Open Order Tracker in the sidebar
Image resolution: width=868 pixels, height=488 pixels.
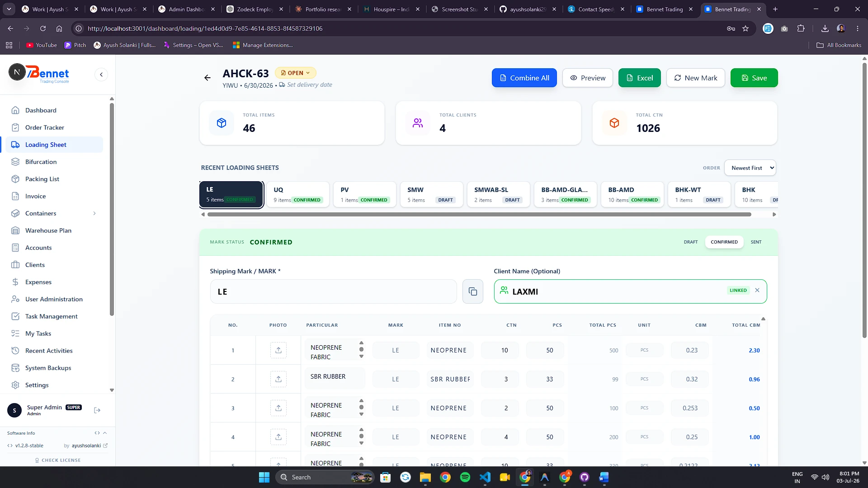[x=54, y=127]
